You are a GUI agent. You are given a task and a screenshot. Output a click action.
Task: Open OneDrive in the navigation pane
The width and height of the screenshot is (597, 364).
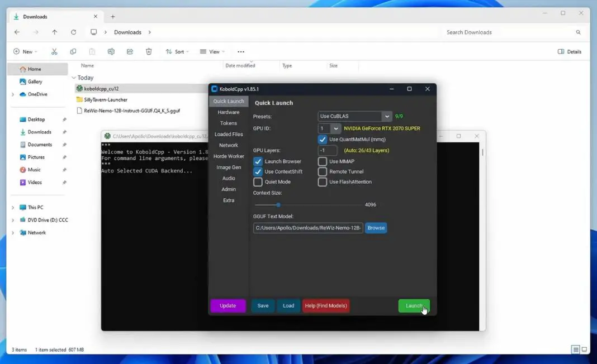[37, 94]
